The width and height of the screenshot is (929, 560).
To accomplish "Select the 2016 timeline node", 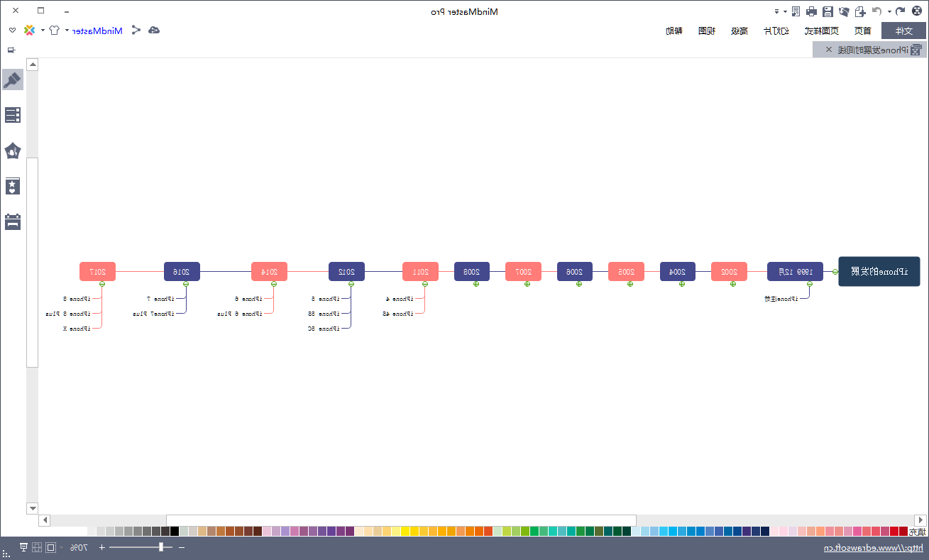I will click(x=182, y=271).
